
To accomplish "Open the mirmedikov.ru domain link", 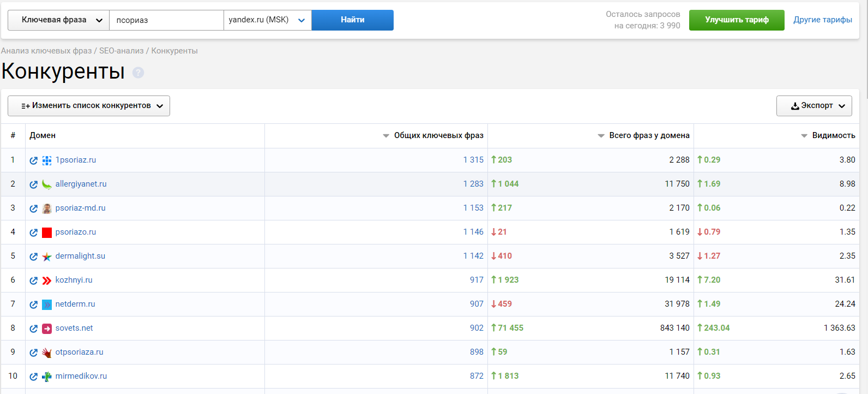I will [x=81, y=376].
